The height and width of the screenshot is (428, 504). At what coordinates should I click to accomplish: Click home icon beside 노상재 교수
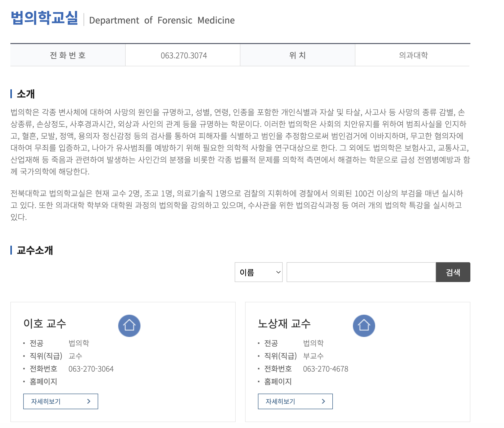tap(364, 326)
